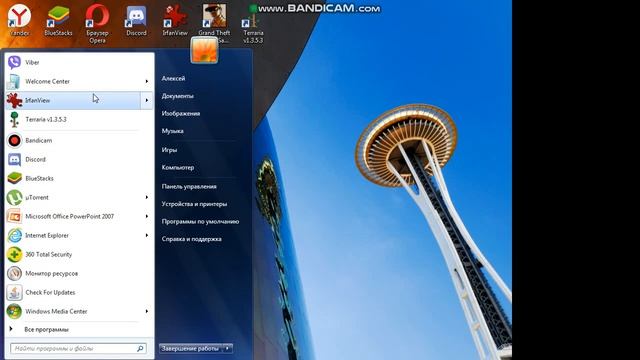Click the search magnifier icon in Start menu
This screenshot has height=360, width=640.
140,349
